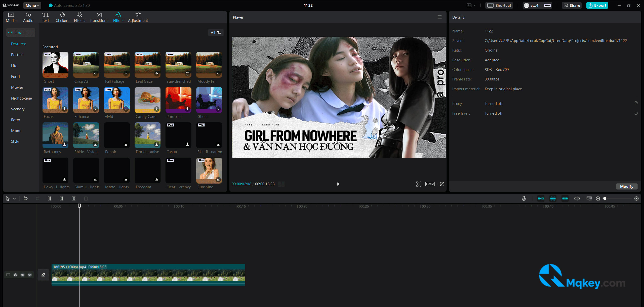The height and width of the screenshot is (307, 644).
Task: Open the Stickers panel
Action: [x=62, y=17]
